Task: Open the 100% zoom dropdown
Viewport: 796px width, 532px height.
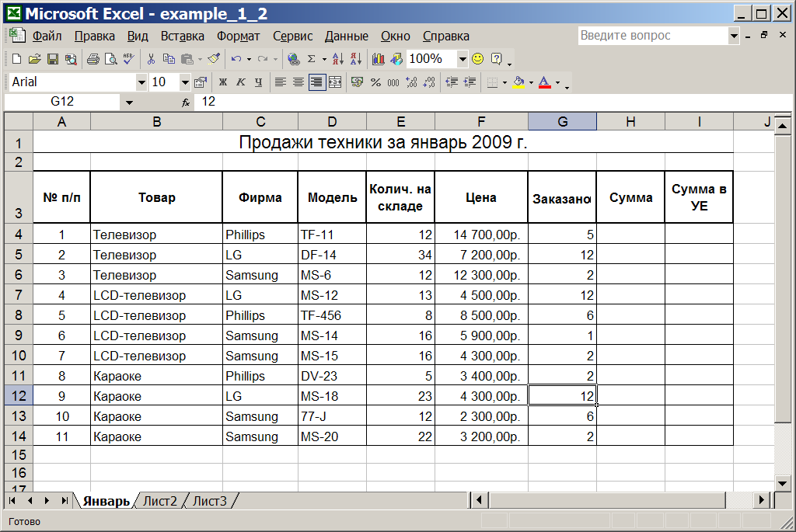Action: (463, 59)
